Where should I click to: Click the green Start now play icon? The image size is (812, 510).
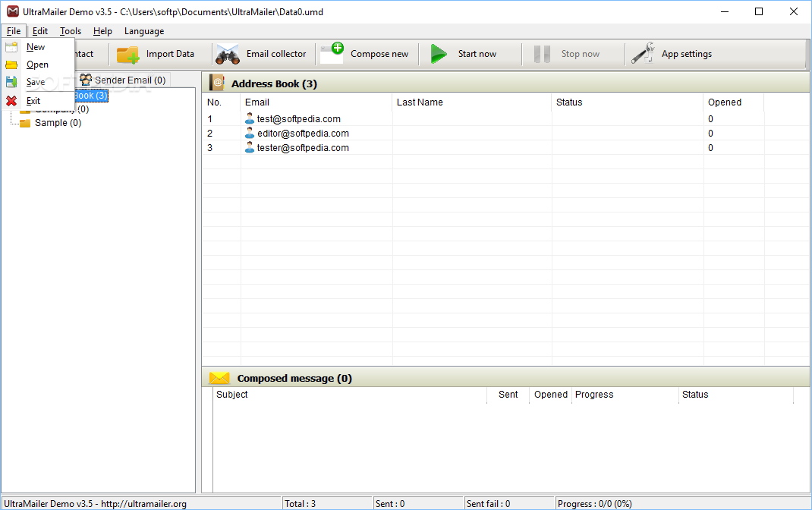[439, 54]
